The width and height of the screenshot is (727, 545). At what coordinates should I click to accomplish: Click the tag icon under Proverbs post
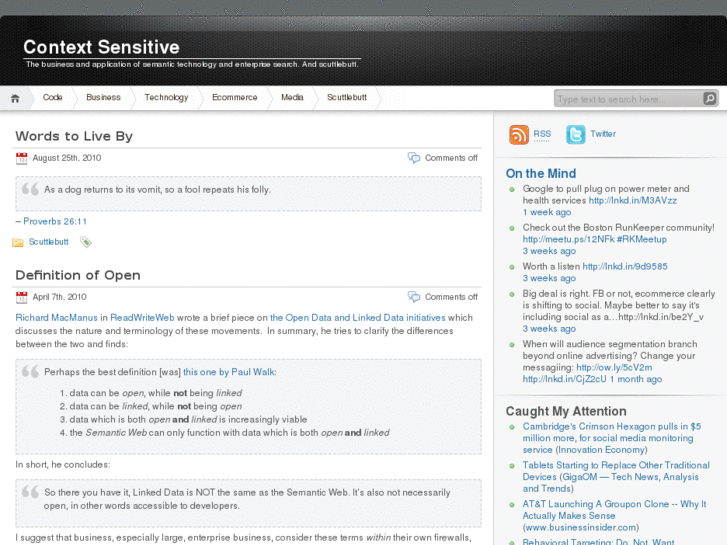(86, 242)
